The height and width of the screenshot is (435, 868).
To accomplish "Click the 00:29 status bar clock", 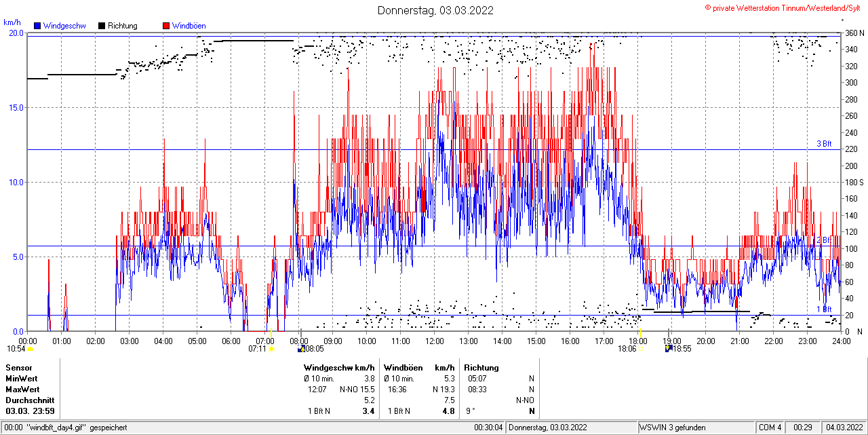I will (804, 428).
